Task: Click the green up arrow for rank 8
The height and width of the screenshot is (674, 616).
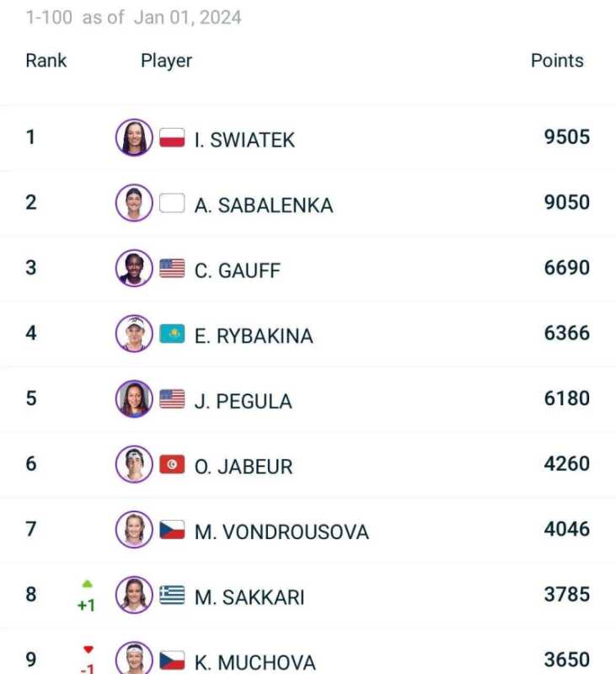Action: (x=87, y=584)
